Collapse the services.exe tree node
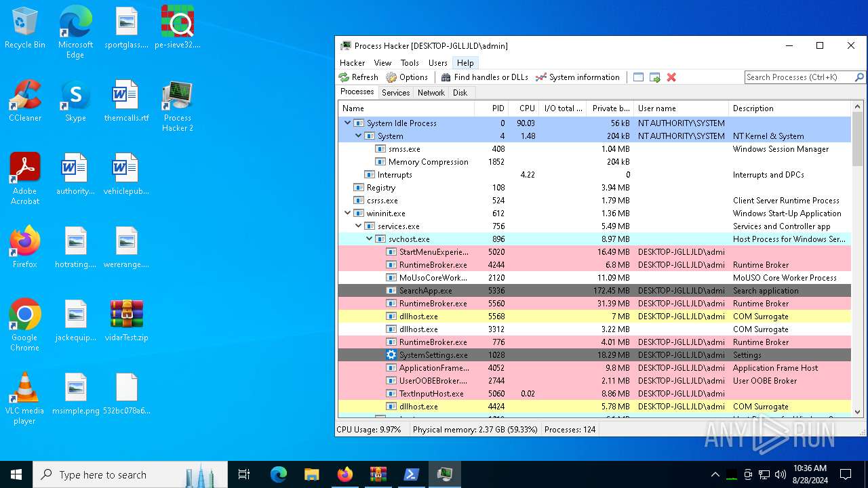 tap(359, 226)
